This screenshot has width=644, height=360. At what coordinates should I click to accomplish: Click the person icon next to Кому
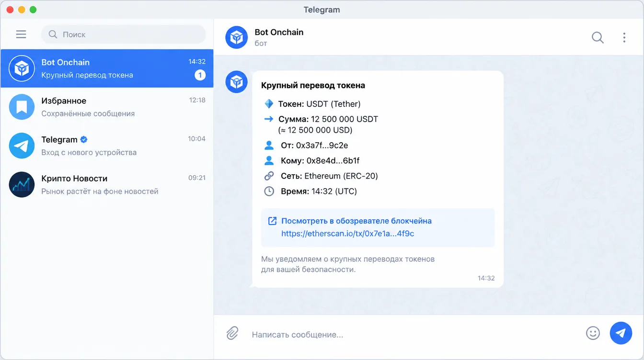click(269, 160)
